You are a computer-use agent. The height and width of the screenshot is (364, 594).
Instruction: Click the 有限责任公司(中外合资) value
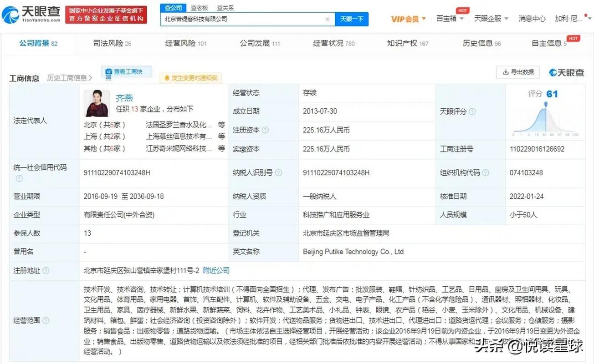click(x=118, y=215)
